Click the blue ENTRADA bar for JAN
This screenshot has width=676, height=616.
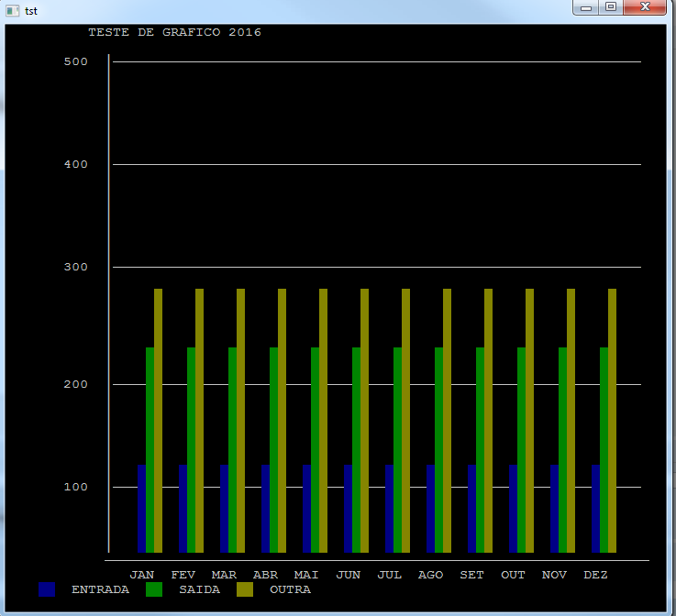coord(141,509)
